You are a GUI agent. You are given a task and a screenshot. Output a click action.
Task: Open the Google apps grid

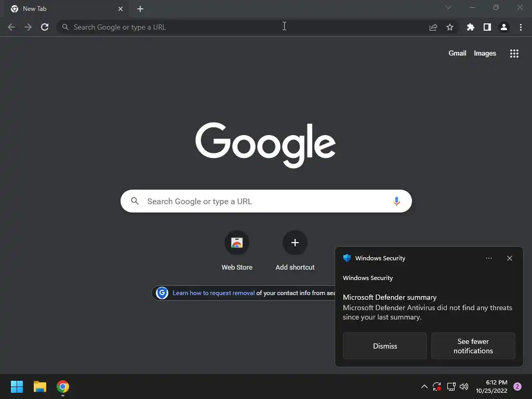pos(514,54)
